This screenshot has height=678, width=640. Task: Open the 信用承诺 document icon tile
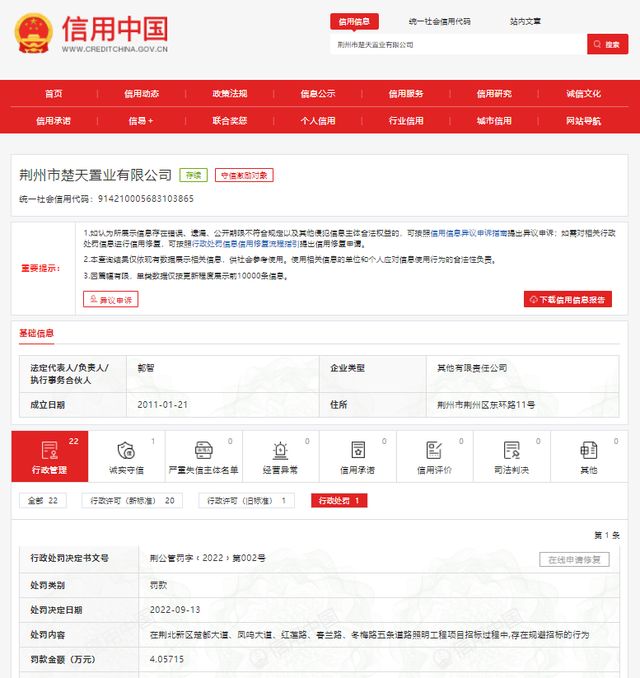click(x=358, y=456)
